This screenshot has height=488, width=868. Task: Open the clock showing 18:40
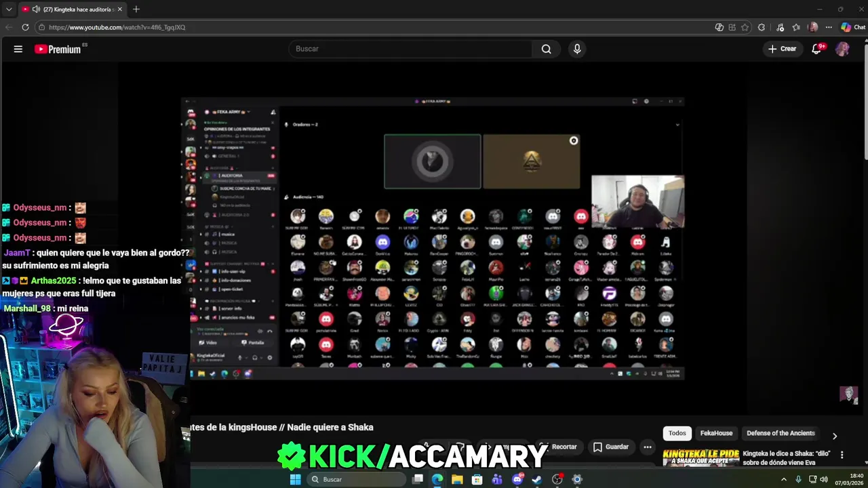(850, 479)
